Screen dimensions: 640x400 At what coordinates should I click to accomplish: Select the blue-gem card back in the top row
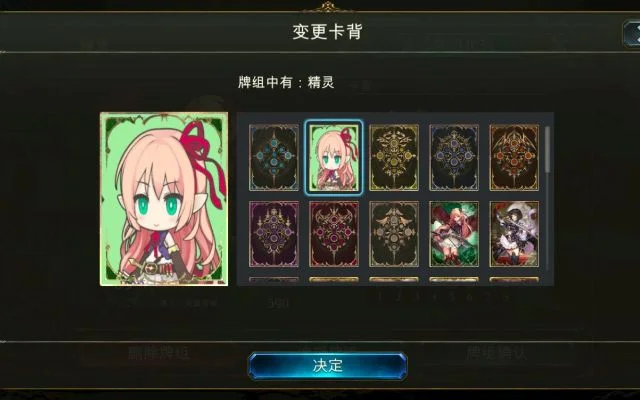pos(274,158)
